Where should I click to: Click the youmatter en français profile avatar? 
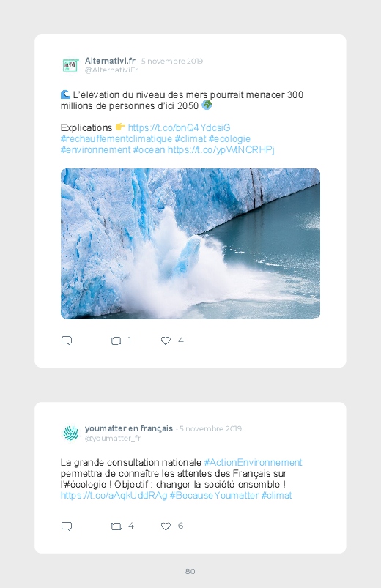(70, 433)
